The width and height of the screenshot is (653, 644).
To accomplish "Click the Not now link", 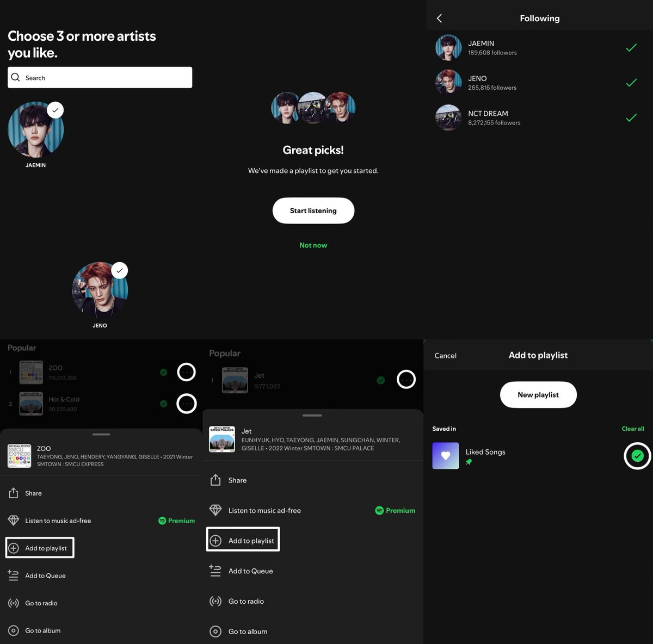I will 313,245.
